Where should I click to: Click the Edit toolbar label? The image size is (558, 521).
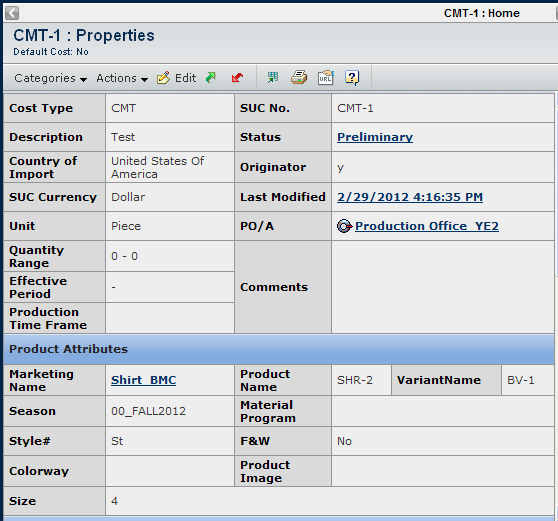pos(185,78)
